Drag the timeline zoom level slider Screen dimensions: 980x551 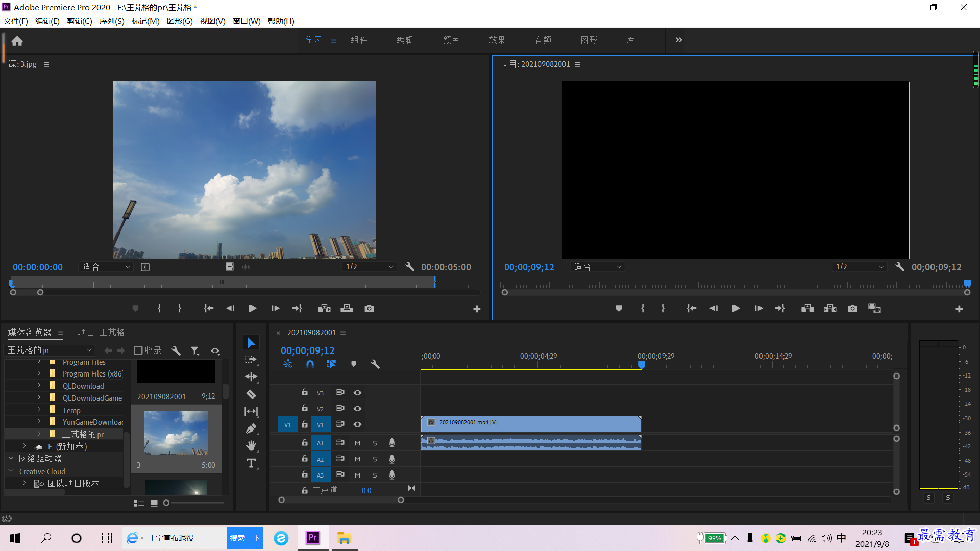(342, 500)
